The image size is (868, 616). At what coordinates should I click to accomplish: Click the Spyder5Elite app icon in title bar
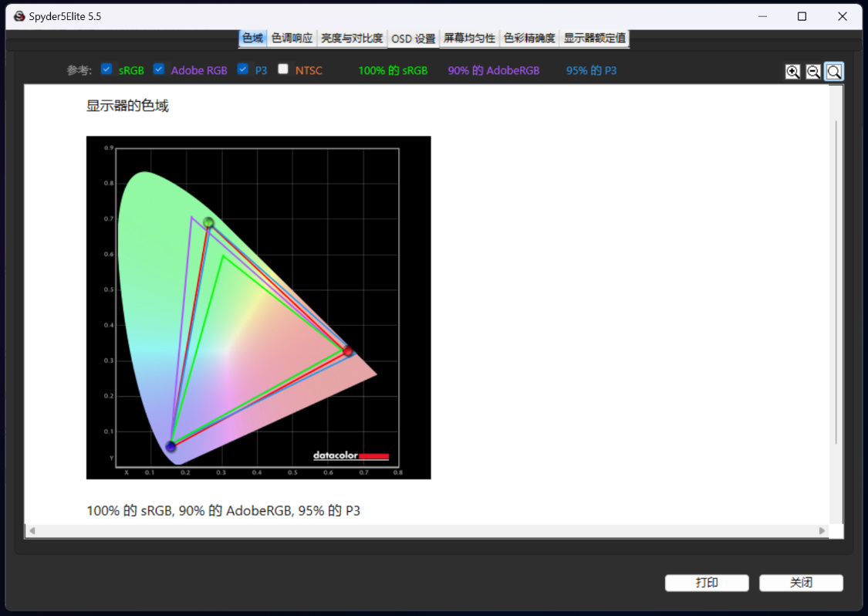pyautogui.click(x=19, y=17)
